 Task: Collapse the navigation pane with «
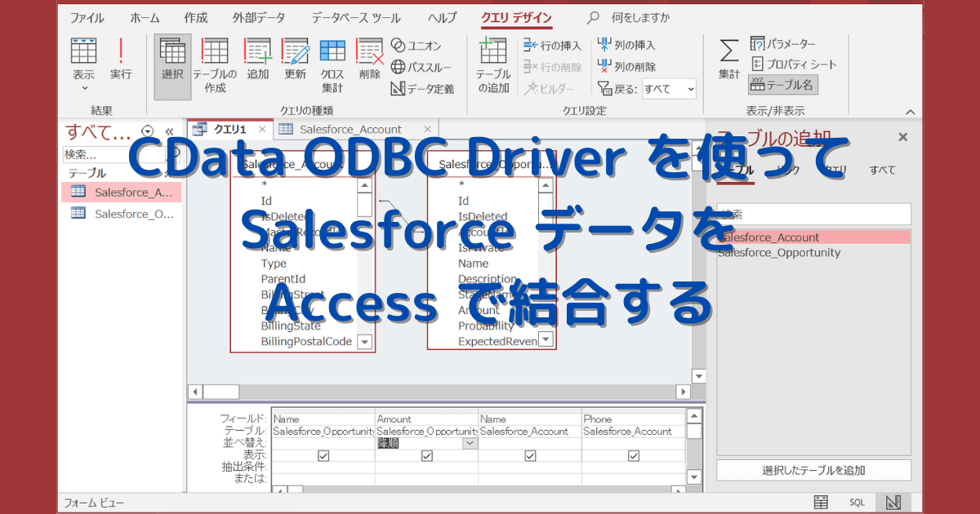[169, 131]
